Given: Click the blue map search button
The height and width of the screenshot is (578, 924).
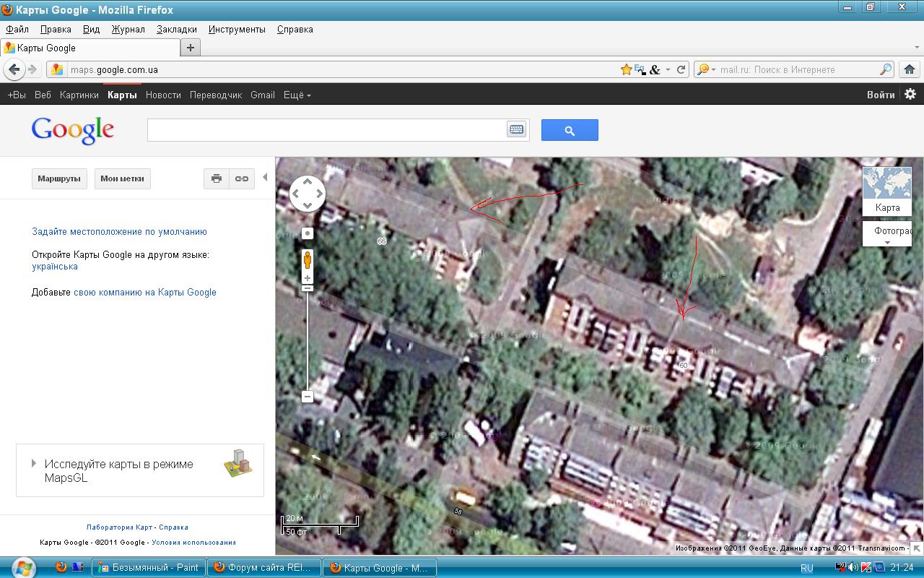Looking at the screenshot, I should [570, 130].
